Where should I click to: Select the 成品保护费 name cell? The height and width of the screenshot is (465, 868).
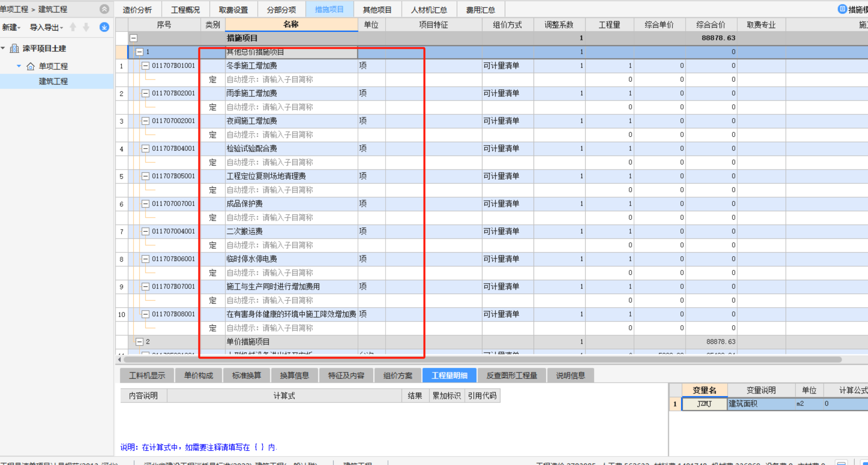(x=291, y=204)
